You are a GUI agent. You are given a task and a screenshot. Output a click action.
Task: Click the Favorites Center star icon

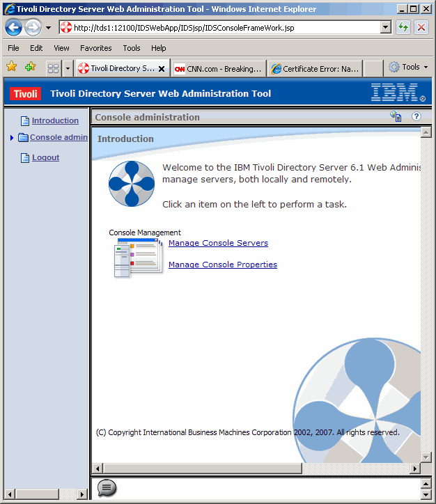[11, 68]
